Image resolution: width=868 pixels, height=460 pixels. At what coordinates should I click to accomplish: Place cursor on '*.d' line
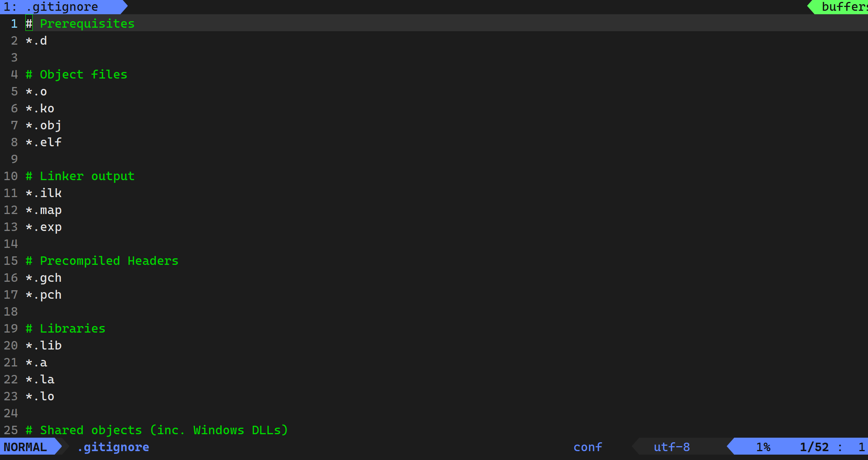click(x=37, y=40)
